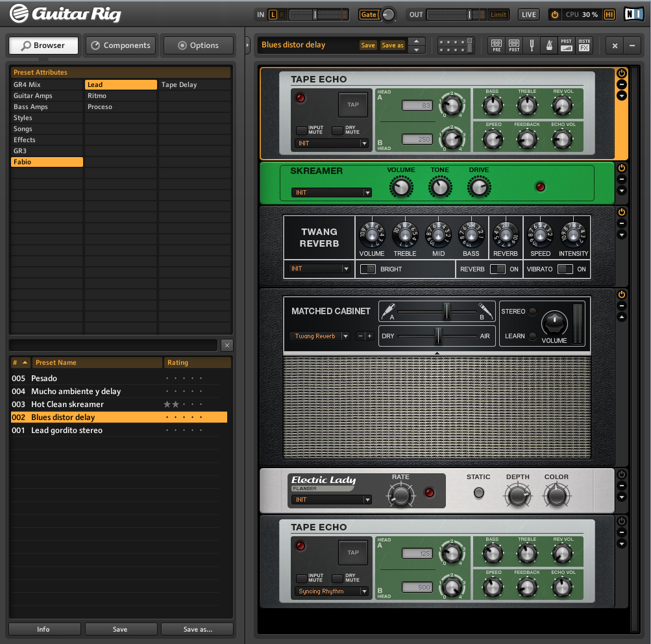
Task: Expand the top Tape Echo with its down arrow
Action: click(622, 96)
